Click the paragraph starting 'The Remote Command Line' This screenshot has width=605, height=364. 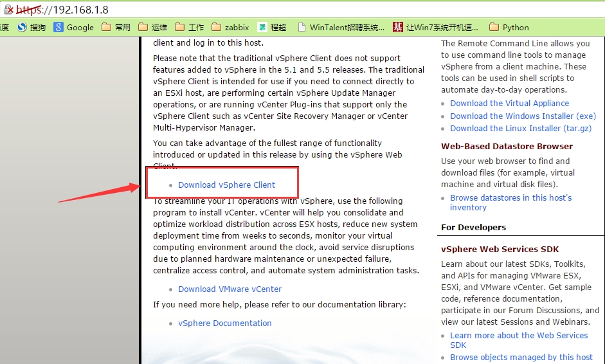pyautogui.click(x=516, y=66)
